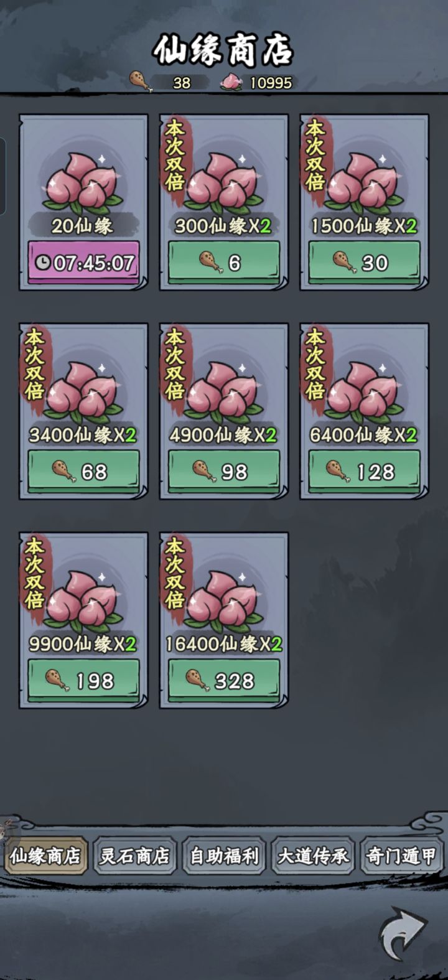This screenshot has width=448, height=980.
Task: Open the 自助福利 tab
Action: coord(224,856)
